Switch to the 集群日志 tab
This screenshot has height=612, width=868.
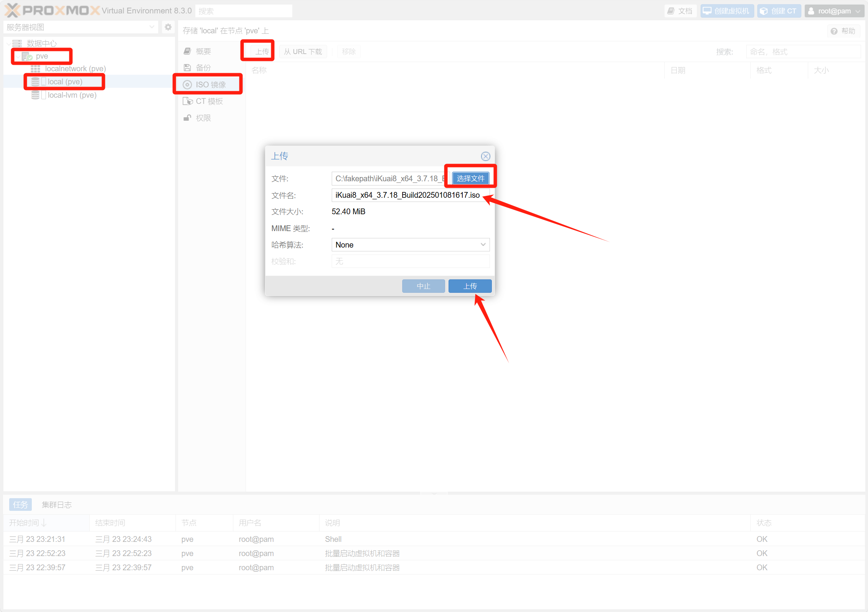[57, 505]
